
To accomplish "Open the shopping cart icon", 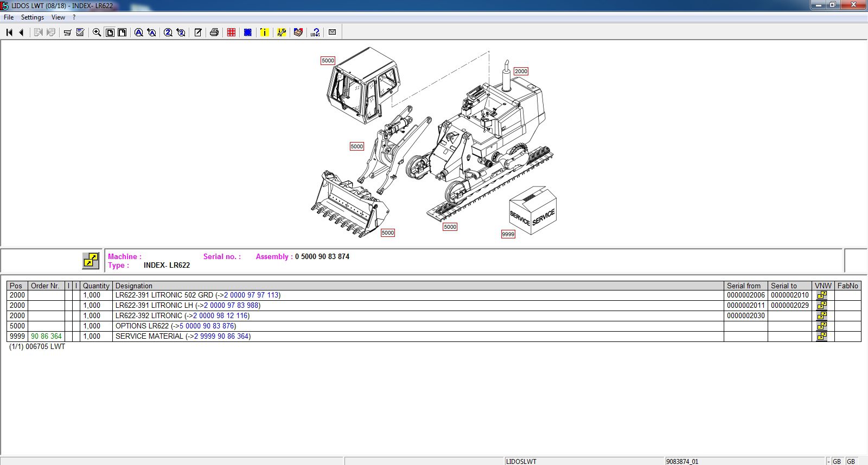I will 67,33.
